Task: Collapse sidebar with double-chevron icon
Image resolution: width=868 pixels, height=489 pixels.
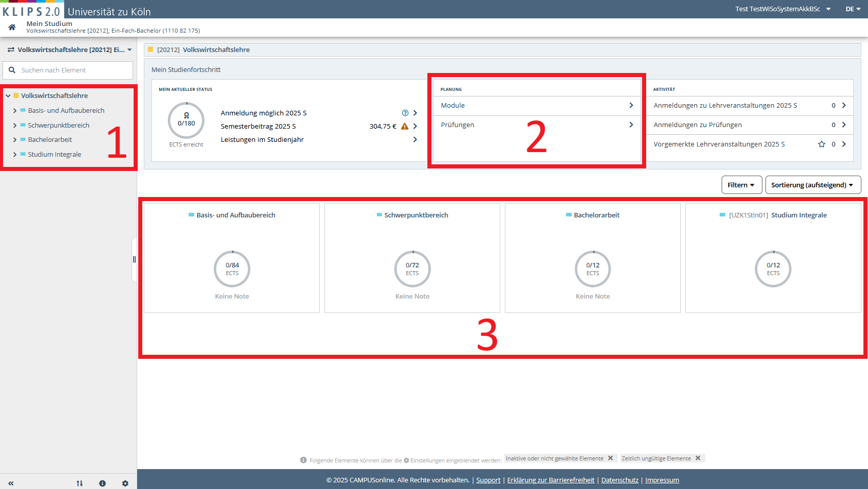Action: pos(11,483)
